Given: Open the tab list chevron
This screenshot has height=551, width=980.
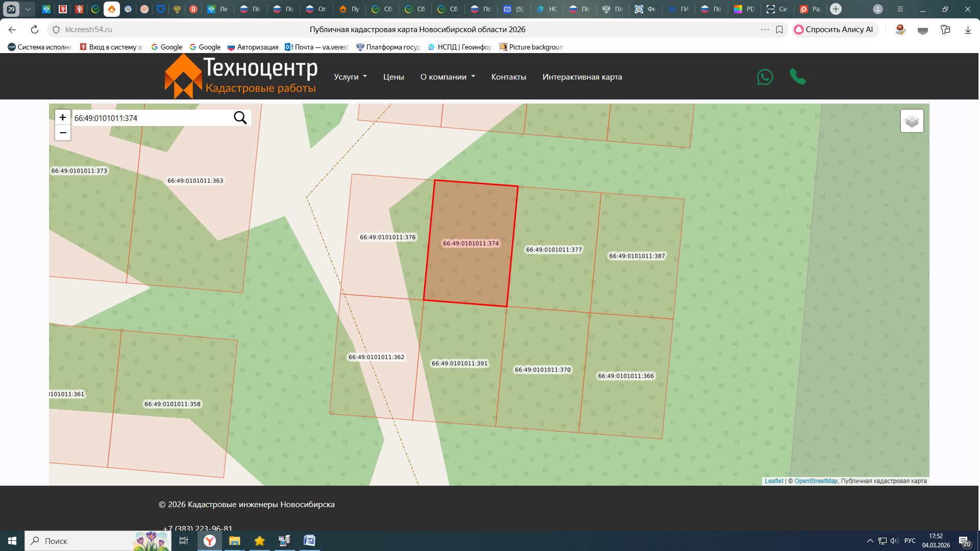Looking at the screenshot, I should (x=28, y=9).
